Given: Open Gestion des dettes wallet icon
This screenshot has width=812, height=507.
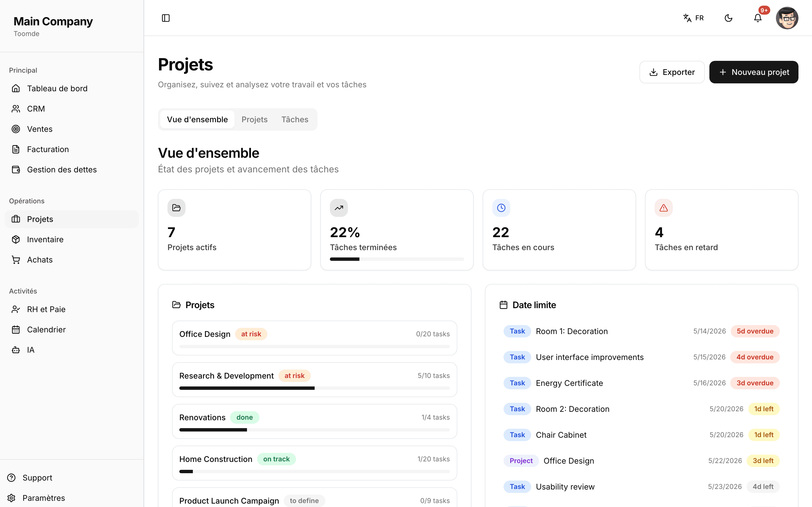Looking at the screenshot, I should point(16,170).
